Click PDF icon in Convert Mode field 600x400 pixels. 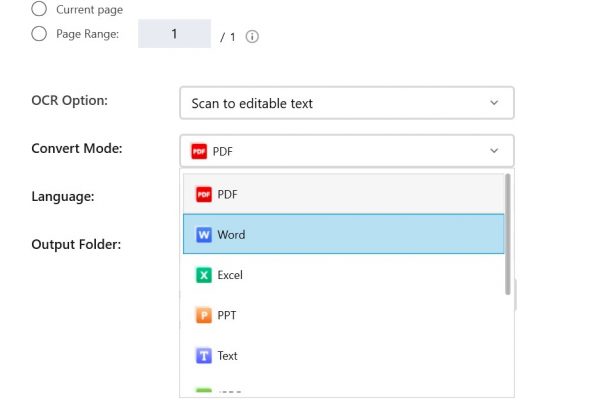[199, 151]
